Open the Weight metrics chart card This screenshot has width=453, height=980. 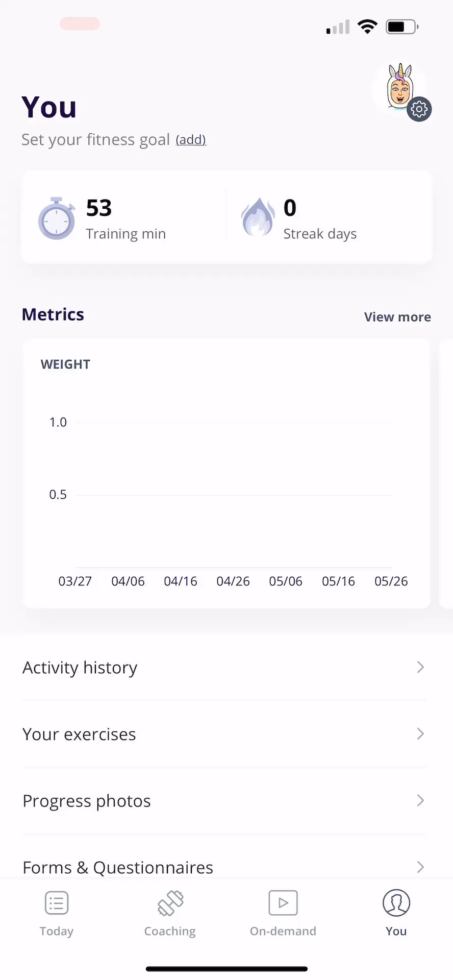coord(226,473)
